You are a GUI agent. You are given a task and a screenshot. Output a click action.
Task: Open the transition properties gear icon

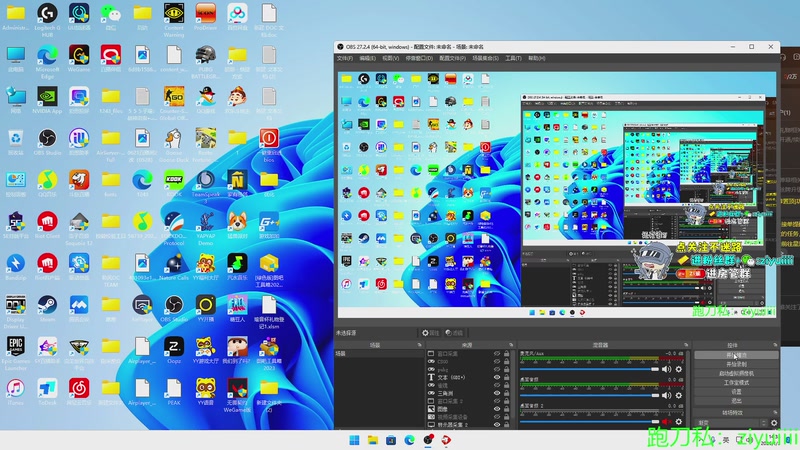coord(774,422)
